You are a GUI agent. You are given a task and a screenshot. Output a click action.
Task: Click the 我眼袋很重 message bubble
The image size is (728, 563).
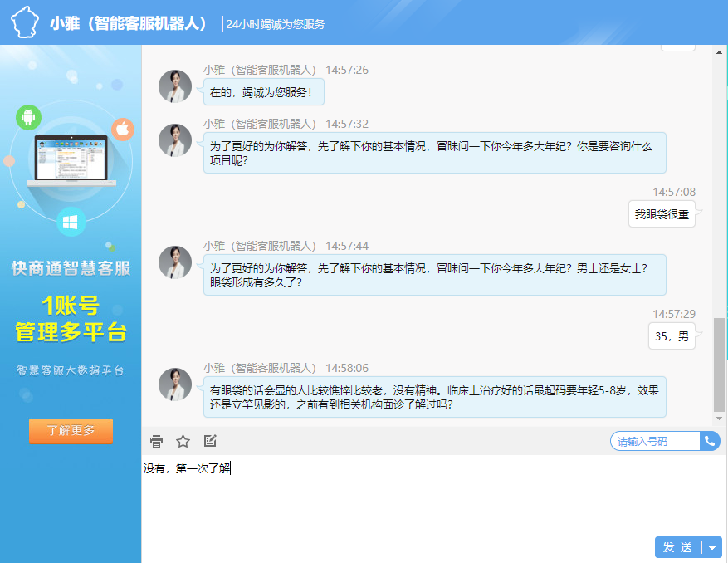(x=662, y=214)
